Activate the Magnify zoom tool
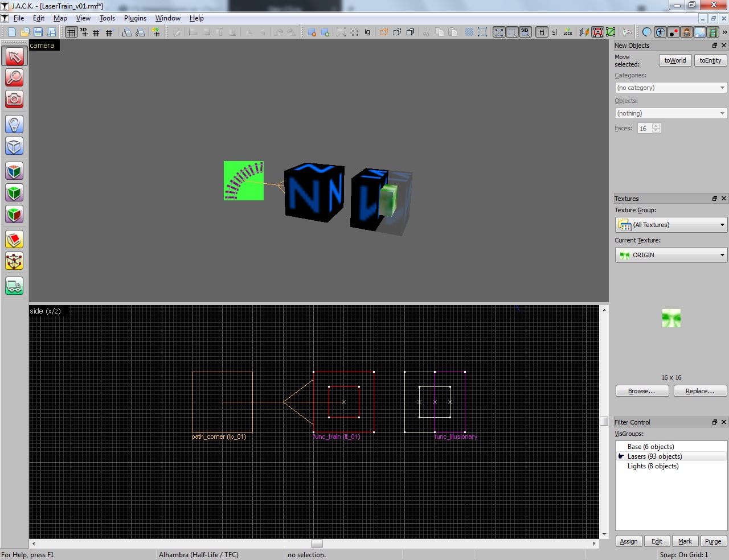Viewport: 729px width, 560px height. coord(14,77)
